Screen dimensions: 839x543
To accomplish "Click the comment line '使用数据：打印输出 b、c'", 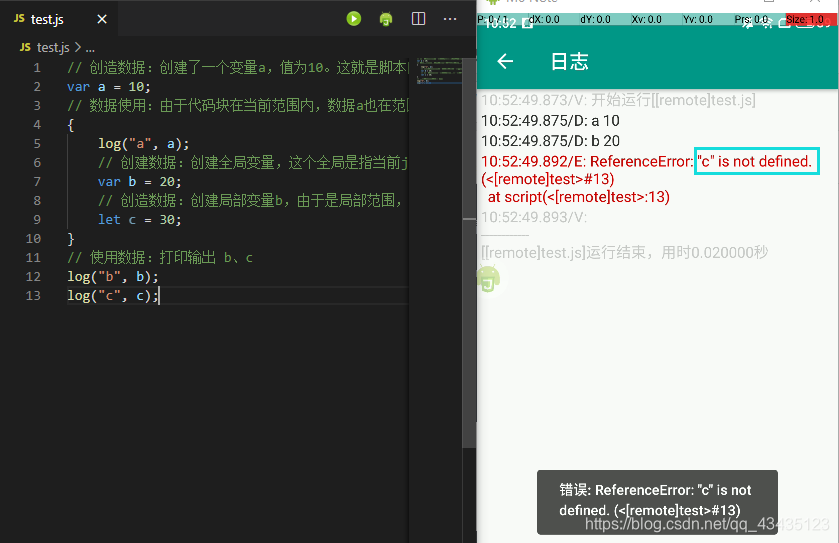I will [160, 257].
